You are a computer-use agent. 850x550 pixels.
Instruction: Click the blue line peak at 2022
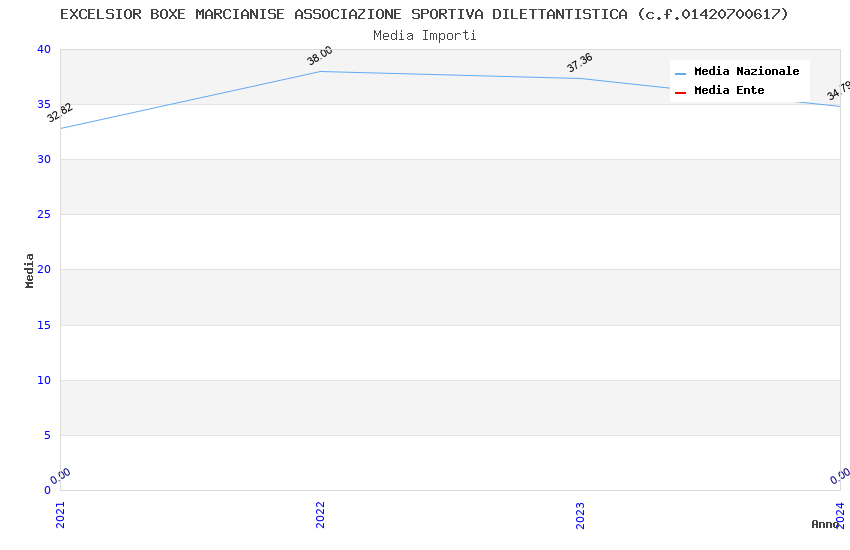point(320,72)
